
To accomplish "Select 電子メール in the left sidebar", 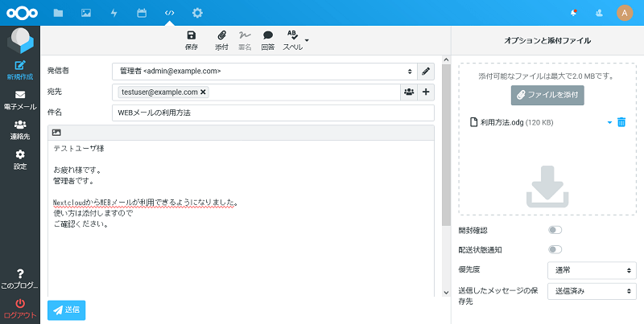I will [x=20, y=100].
